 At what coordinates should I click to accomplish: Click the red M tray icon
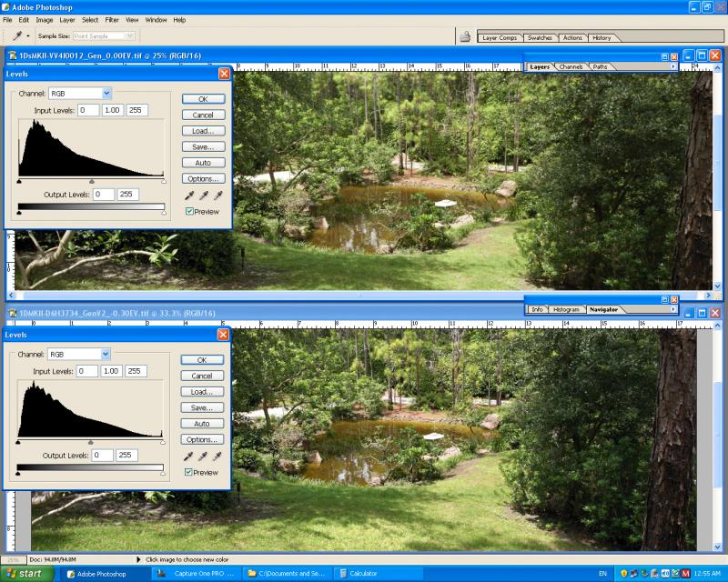coord(685,574)
